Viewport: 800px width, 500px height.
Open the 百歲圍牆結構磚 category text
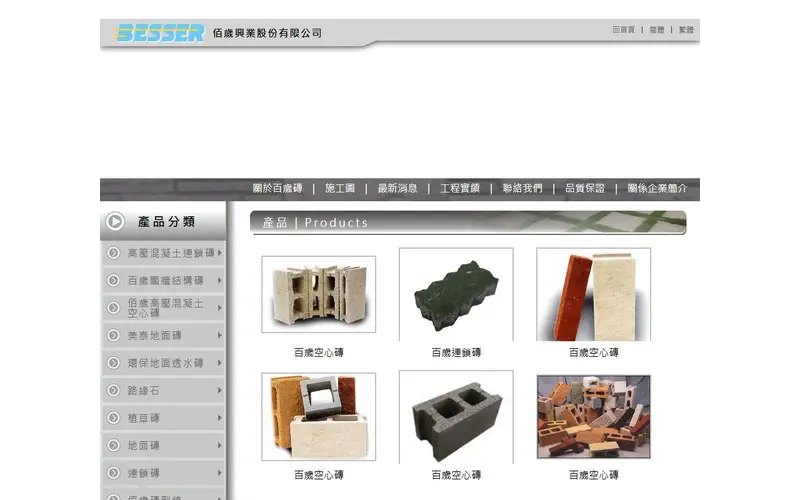pos(165,281)
